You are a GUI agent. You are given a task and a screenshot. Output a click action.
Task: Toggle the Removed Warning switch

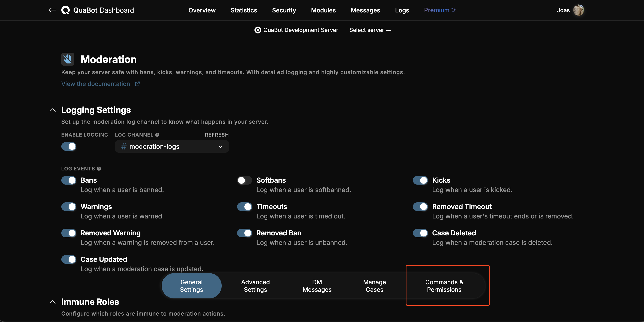coord(69,233)
